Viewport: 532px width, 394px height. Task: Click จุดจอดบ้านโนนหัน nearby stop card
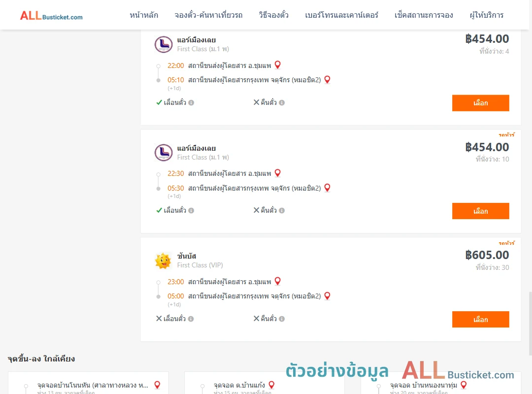[x=88, y=383]
